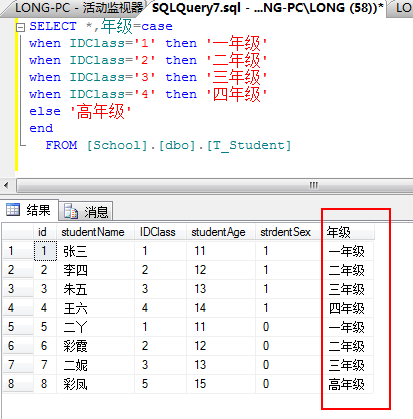Select row header 8 in results grid
This screenshot has width=413, height=419.
pyautogui.click(x=18, y=384)
